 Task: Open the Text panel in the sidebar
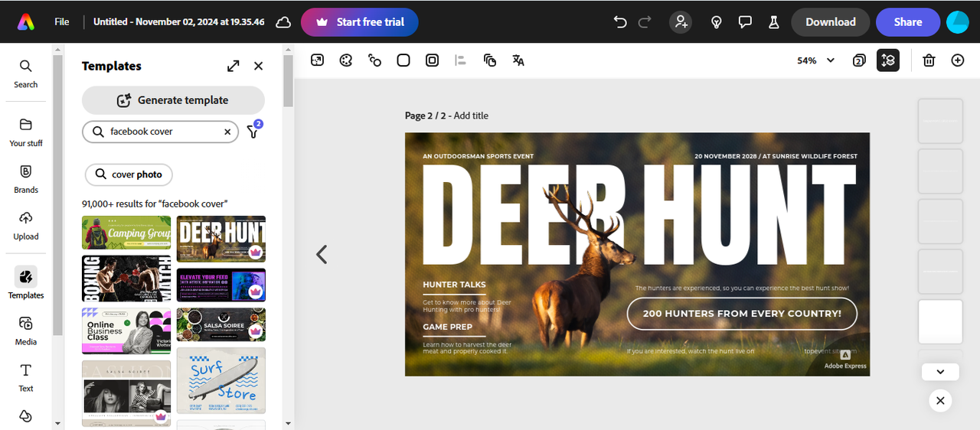26,378
